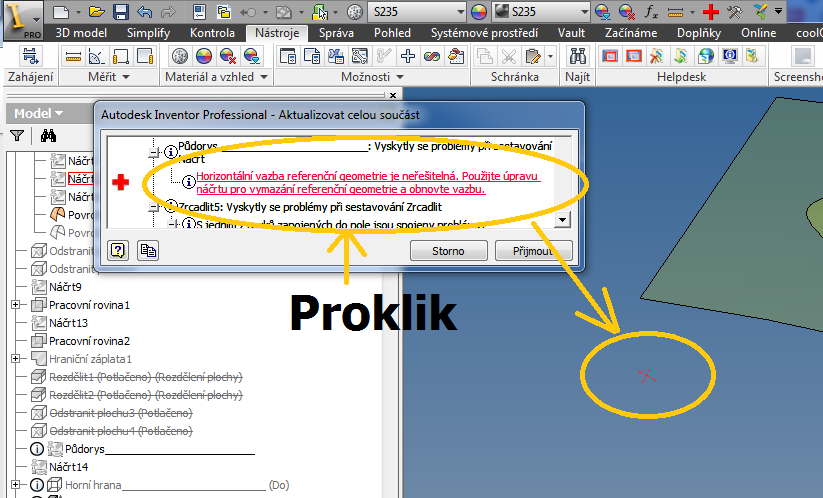Screen dimensions: 823x498
Task: Click the hammer tools icon in quick access toolbar
Action: [x=735, y=12]
